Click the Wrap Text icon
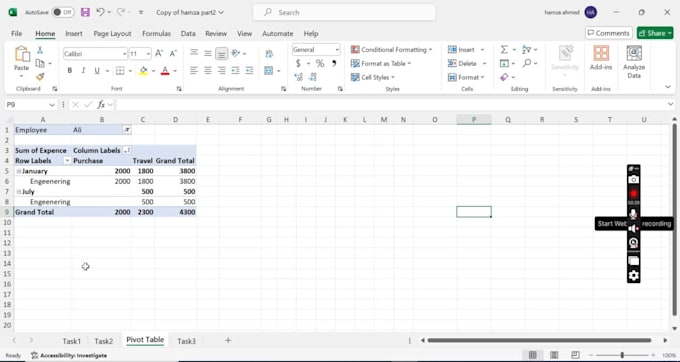Screen dimensions: 680x362 coord(269,53)
